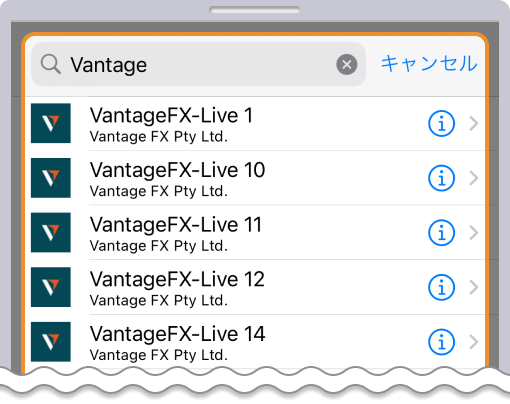
Task: Click the magnifying glass search icon
Action: pos(51,64)
